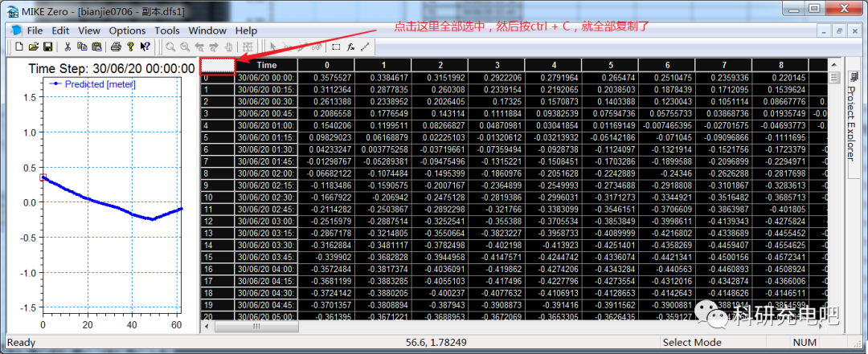Viewport: 868px width, 354px height.
Task: Click the Copy icon in the toolbar
Action: tap(82, 47)
